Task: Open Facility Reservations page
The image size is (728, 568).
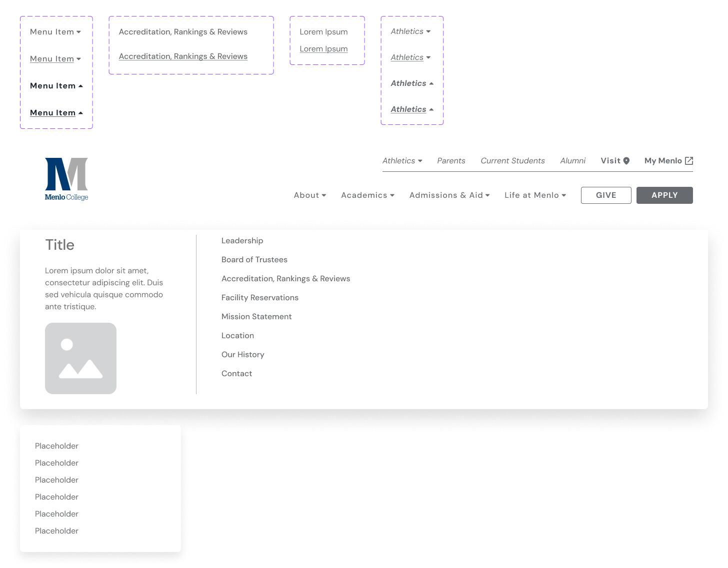Action: [x=259, y=298]
